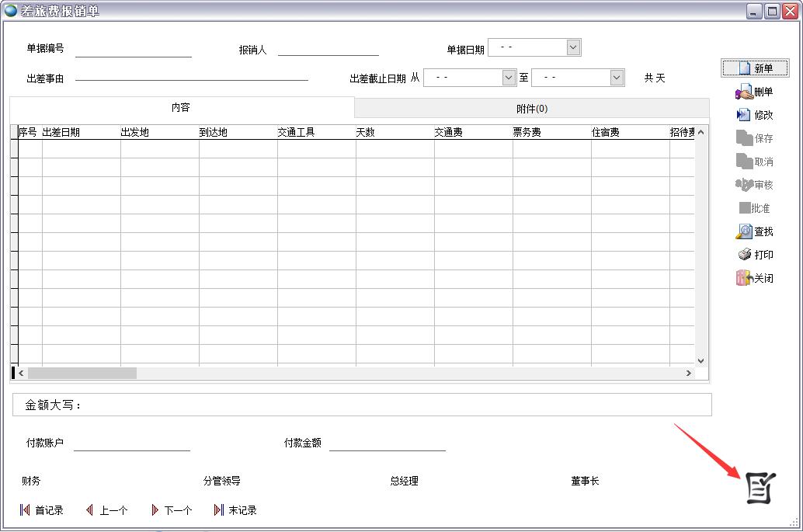Switch to the 附件(0) tab
This screenshot has width=803, height=532.
(531, 109)
